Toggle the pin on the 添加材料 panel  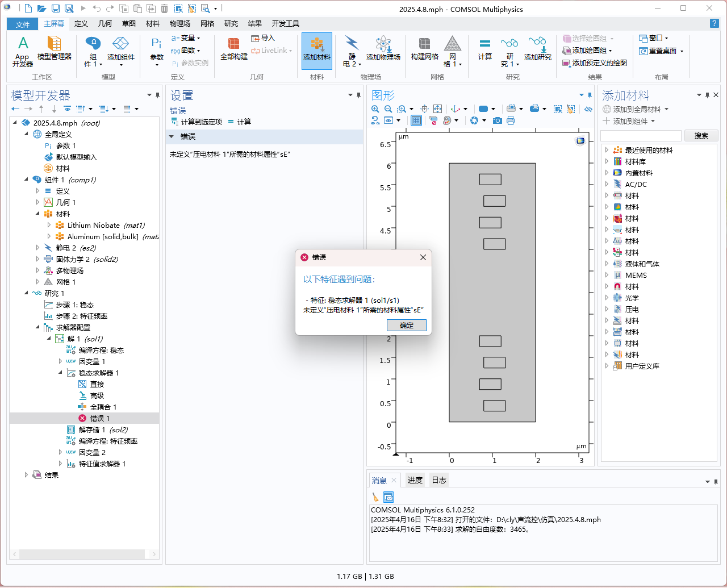[707, 95]
